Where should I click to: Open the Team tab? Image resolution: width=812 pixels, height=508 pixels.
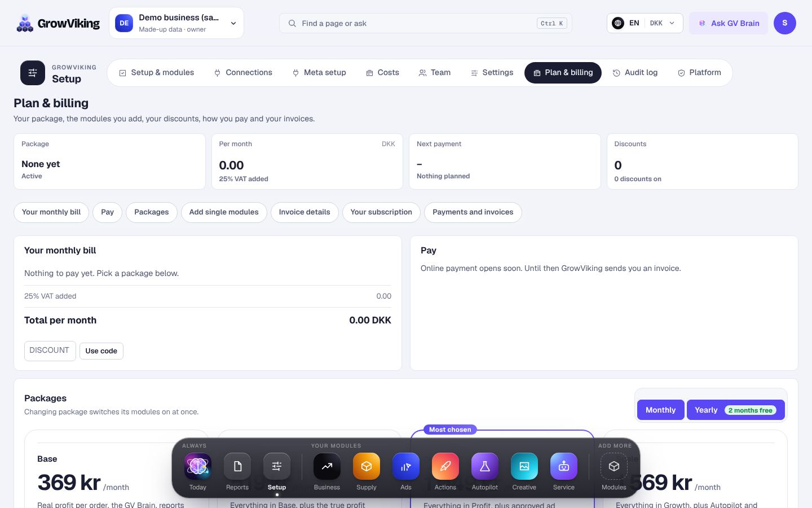click(x=435, y=73)
